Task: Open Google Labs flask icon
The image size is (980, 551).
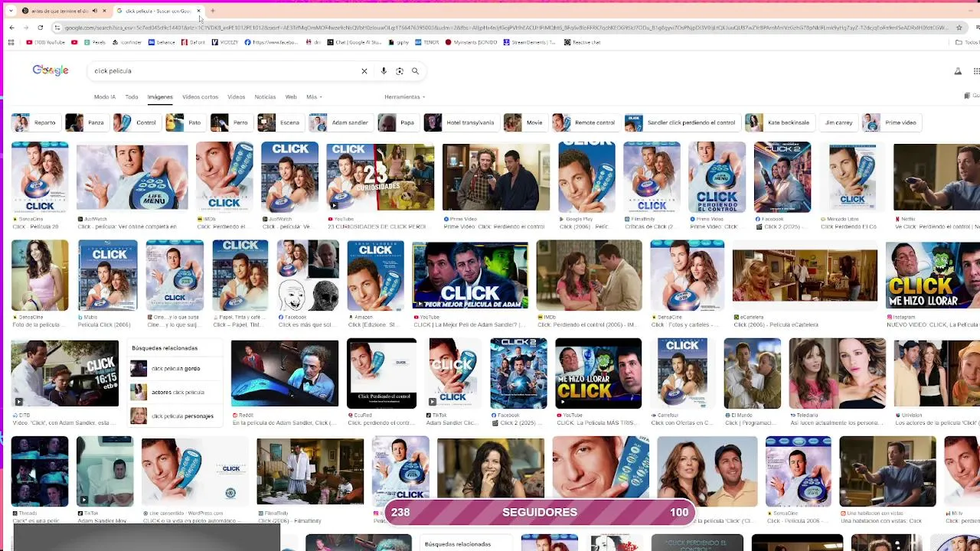Action: pyautogui.click(x=957, y=71)
